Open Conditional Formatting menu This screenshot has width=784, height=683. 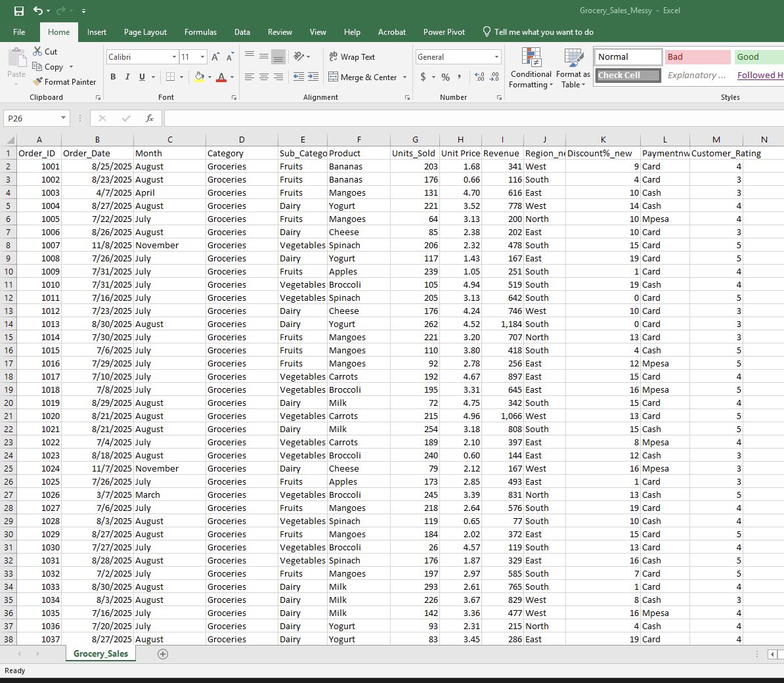531,68
